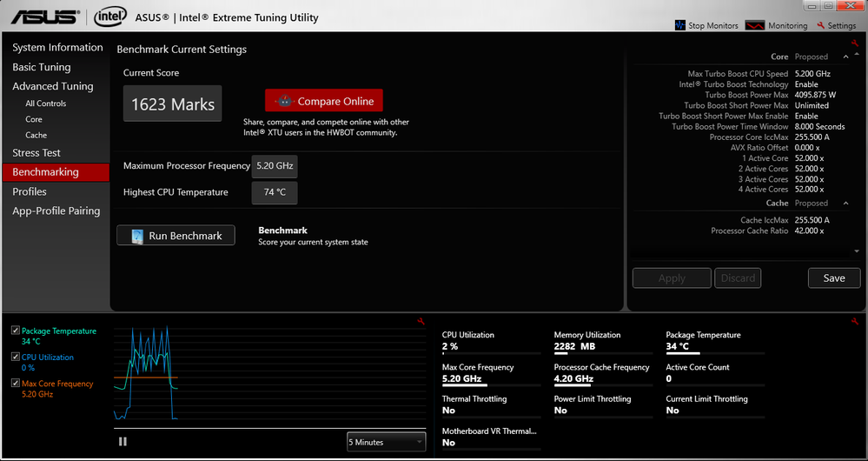
Task: Select Cache under Advanced Tuning
Action: tap(36, 135)
